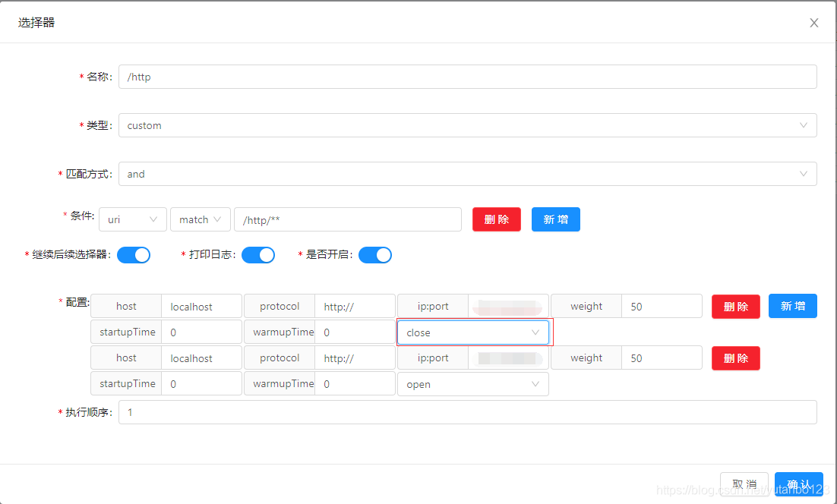Click the 执行顺序 input field
The image size is (837, 504).
[468, 412]
